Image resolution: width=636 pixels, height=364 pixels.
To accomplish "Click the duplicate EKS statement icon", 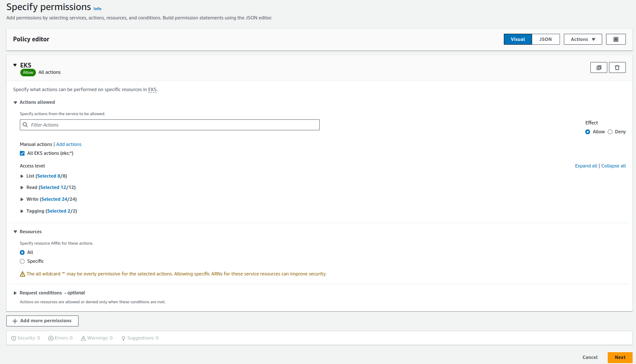I will [598, 67].
